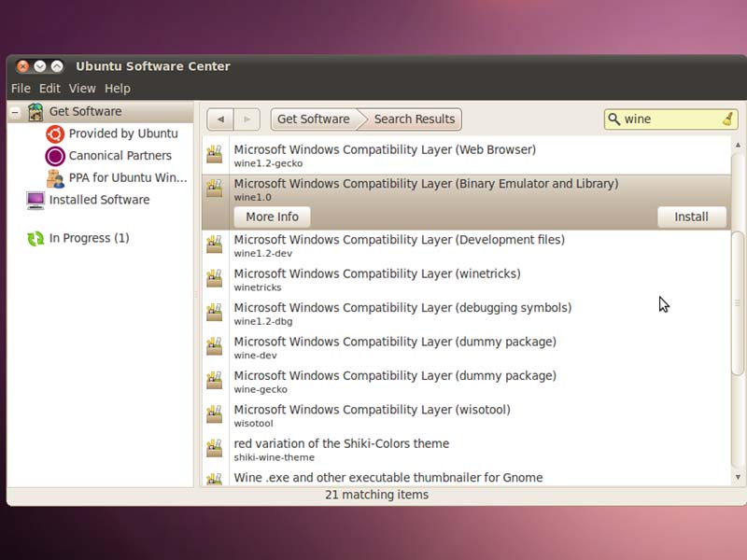Viewport: 747px width, 560px height.
Task: Click package icon for wisotool
Action: tap(215, 414)
